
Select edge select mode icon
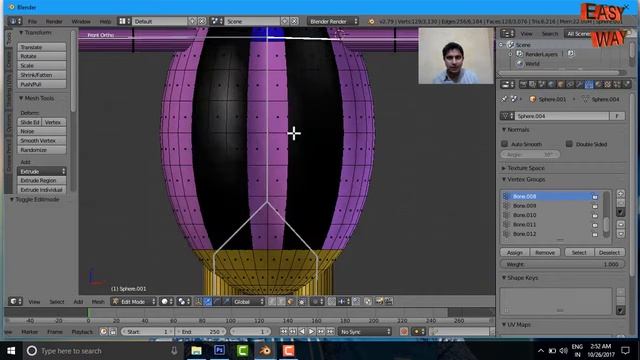[281, 302]
